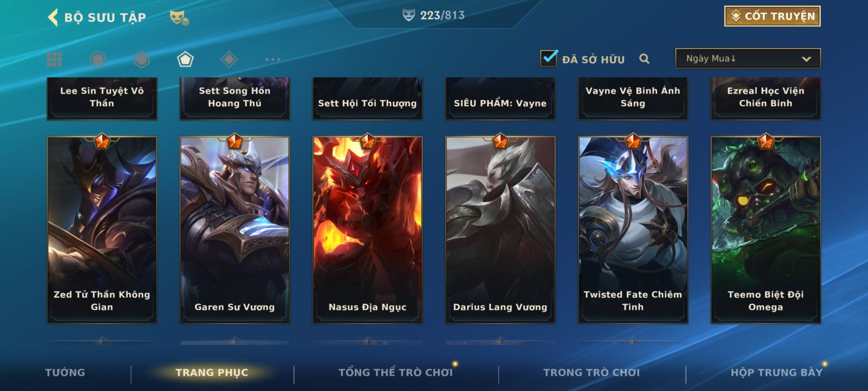Click the Cốt Truyện button
This screenshot has width=868, height=391.
point(772,16)
